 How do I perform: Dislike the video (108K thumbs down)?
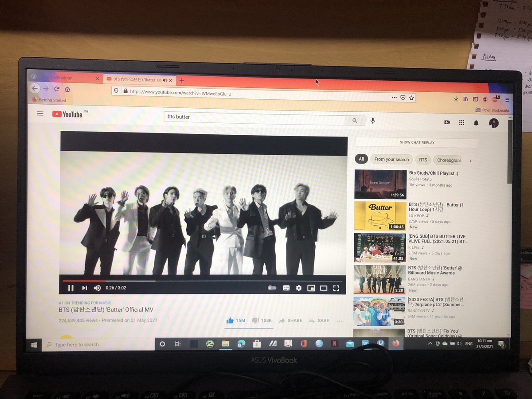[x=262, y=320]
